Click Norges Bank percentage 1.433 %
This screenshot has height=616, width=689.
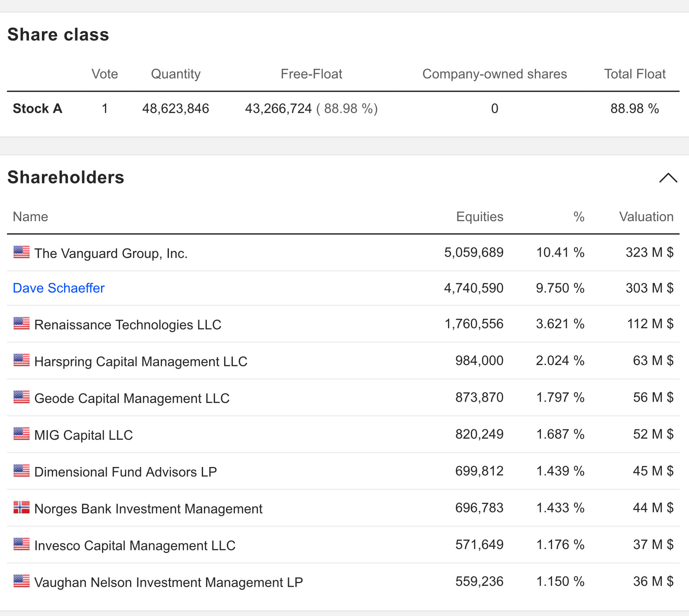pos(560,508)
